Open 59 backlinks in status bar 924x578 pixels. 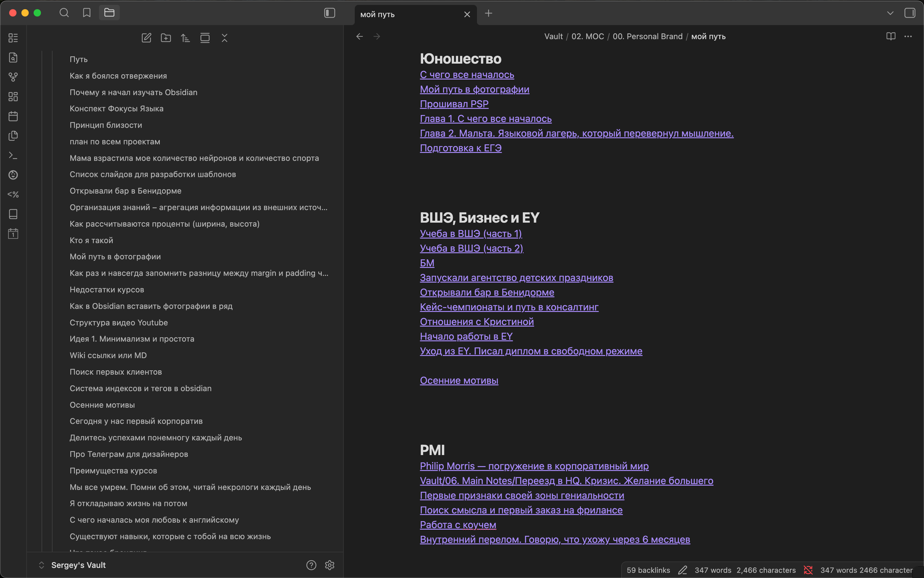(648, 570)
